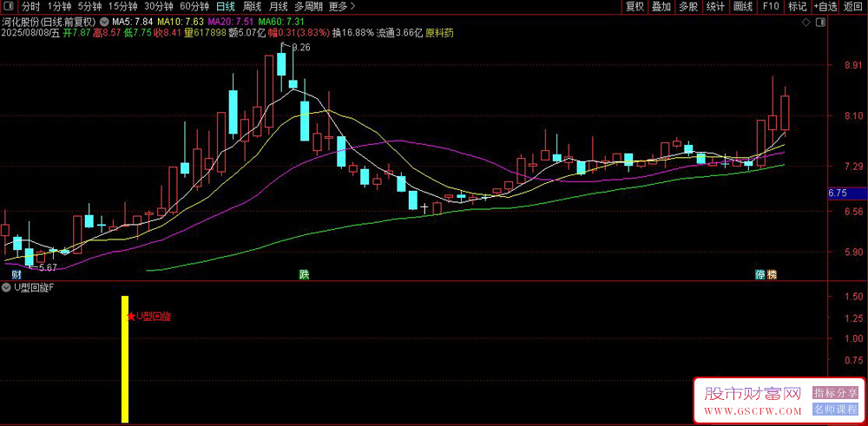Click the 跌 marker below chart
Screen dimensions: 868x426
[304, 274]
